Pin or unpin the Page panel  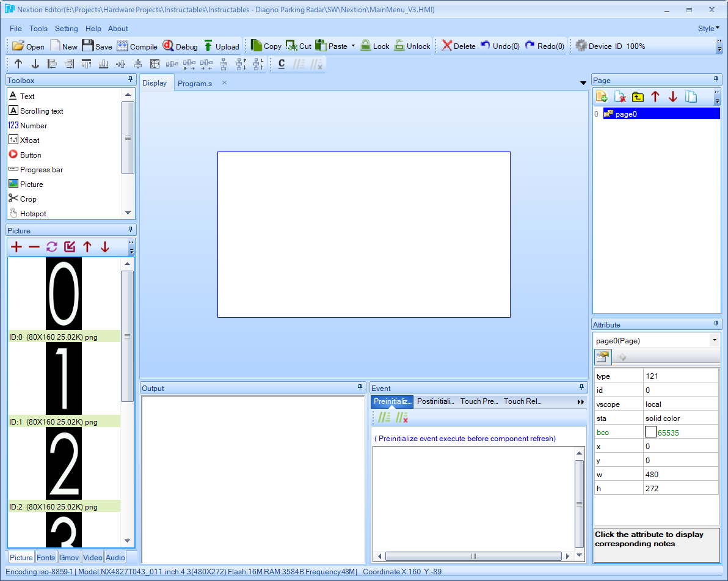pos(716,79)
